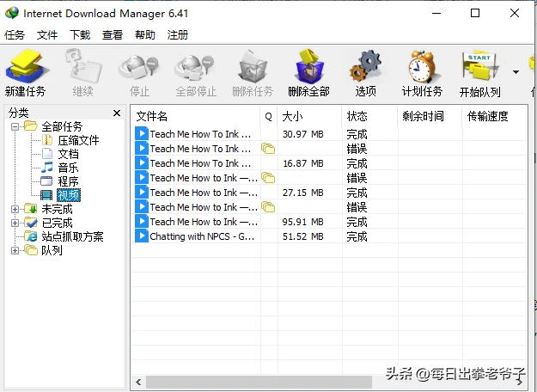Select 压缩文件 category
Viewport: 537px width, 392px height.
pos(78,140)
